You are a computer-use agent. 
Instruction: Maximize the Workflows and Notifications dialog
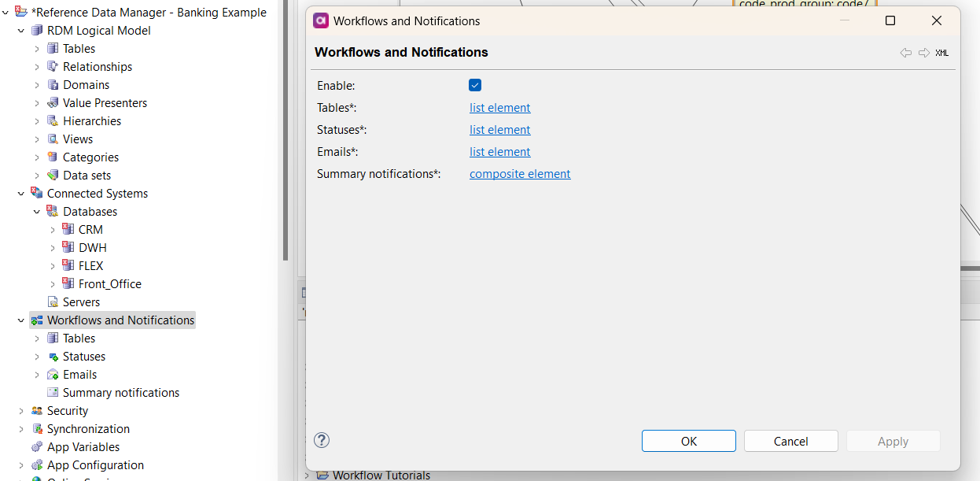890,20
